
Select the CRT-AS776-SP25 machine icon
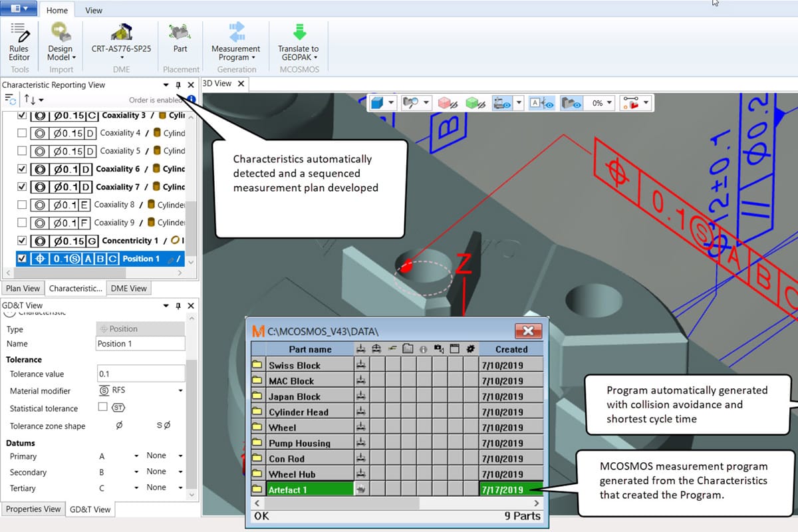[121, 33]
